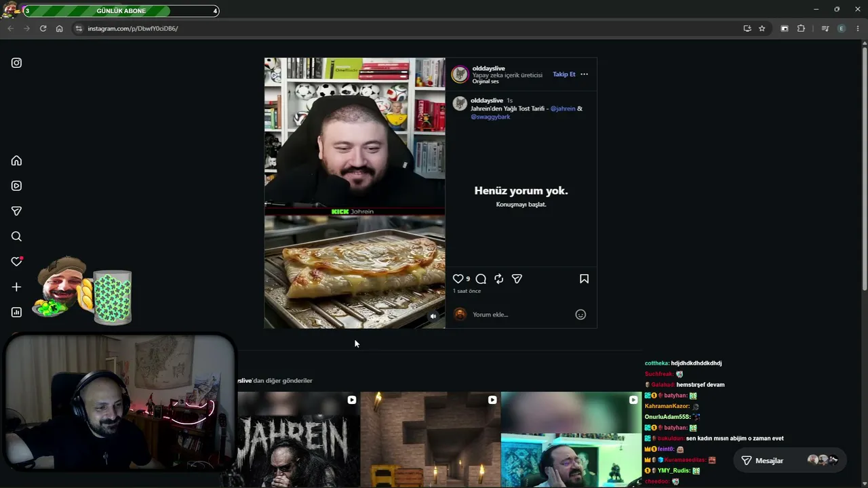The height and width of the screenshot is (488, 868).
Task: Click the browser forward arrow
Action: click(26, 28)
